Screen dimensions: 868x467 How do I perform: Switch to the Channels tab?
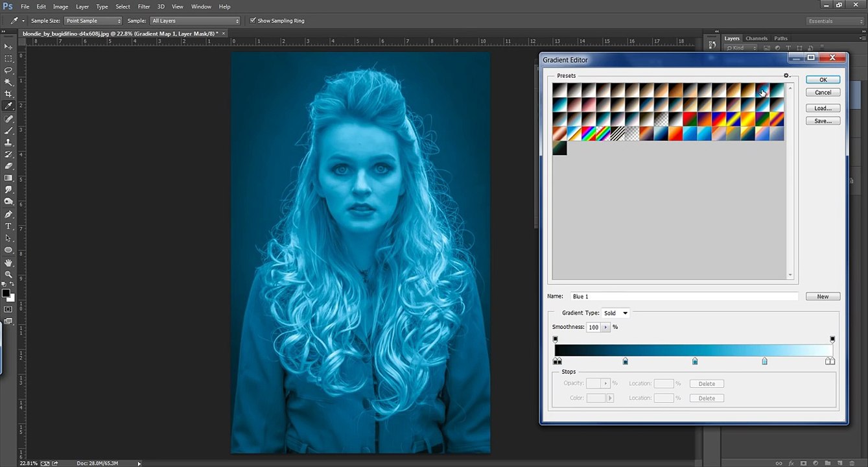(x=757, y=39)
